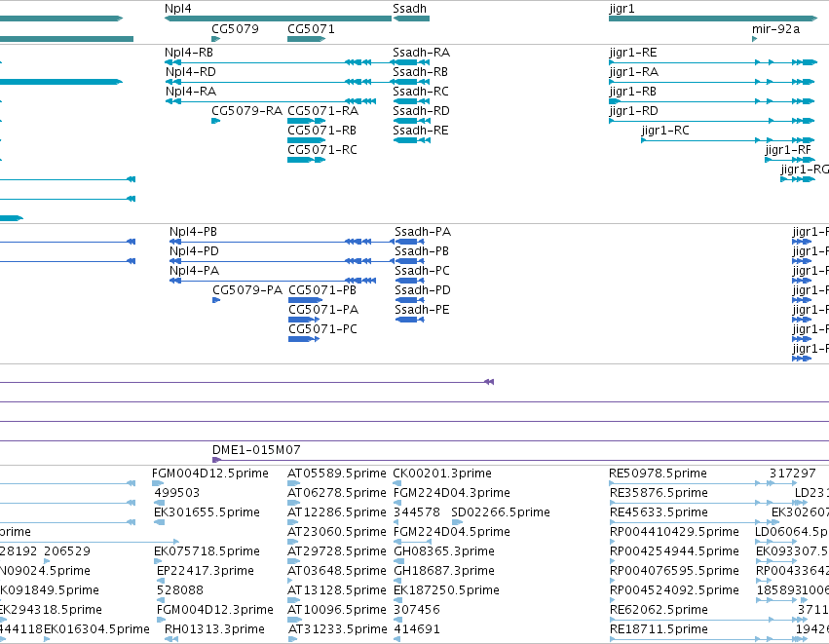Select the Npl4 gene label
This screenshot has width=829, height=644.
178,9
